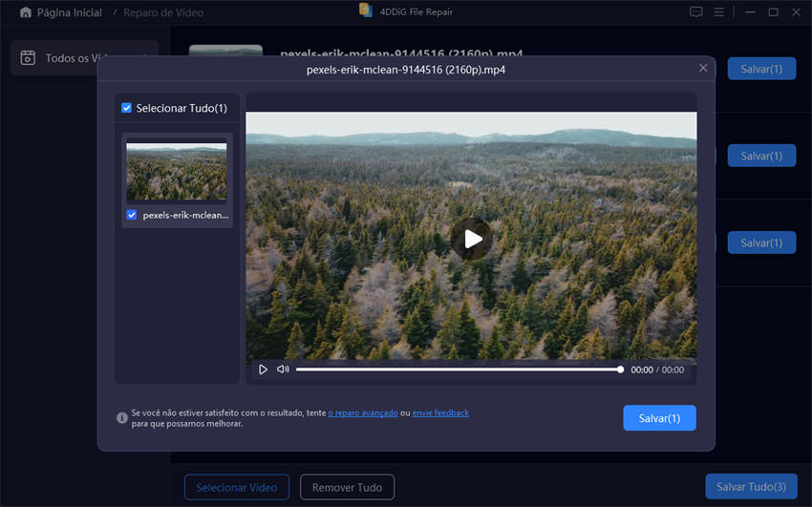The image size is (812, 507).
Task: Click the Todos os Vídeos sidebar icon
Action: tap(28, 58)
